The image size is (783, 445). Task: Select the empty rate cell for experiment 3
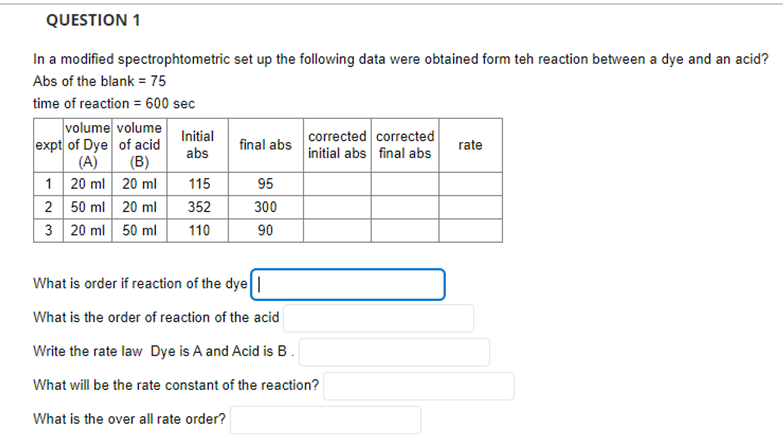(x=470, y=231)
